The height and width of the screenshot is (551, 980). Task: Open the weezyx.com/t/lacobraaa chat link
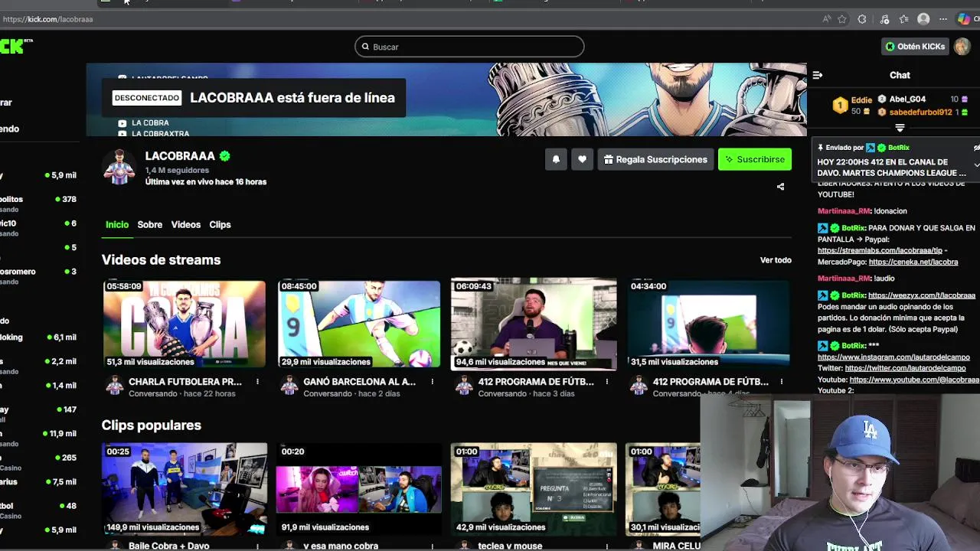[922, 295]
